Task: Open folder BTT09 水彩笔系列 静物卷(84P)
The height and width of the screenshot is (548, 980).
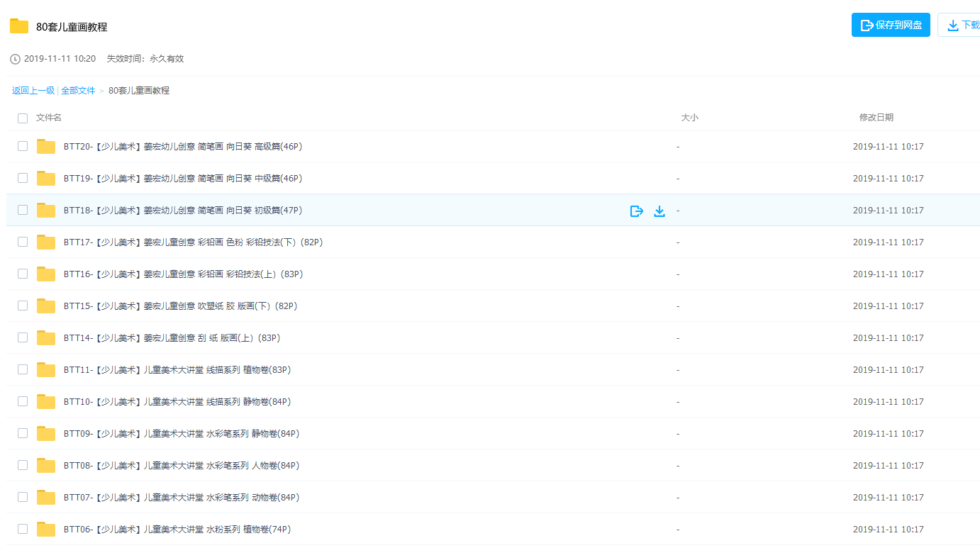Action: (182, 434)
